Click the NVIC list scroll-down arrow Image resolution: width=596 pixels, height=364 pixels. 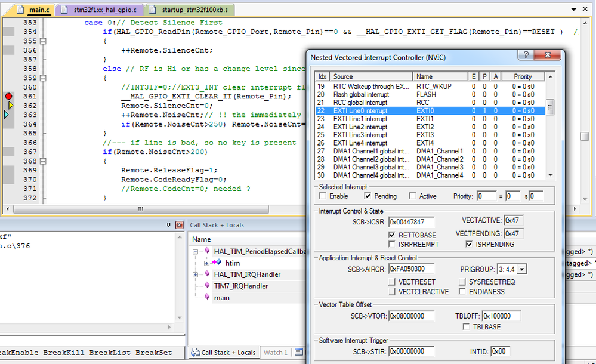click(550, 175)
